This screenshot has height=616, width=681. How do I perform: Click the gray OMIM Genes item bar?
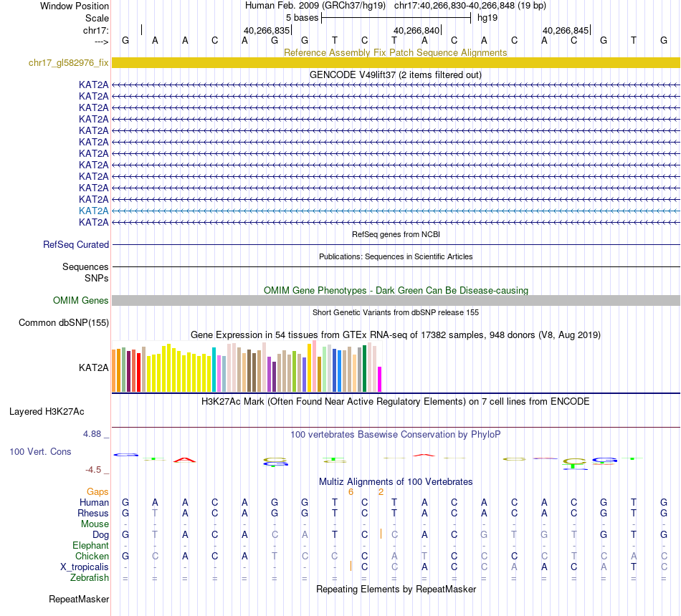(x=396, y=300)
